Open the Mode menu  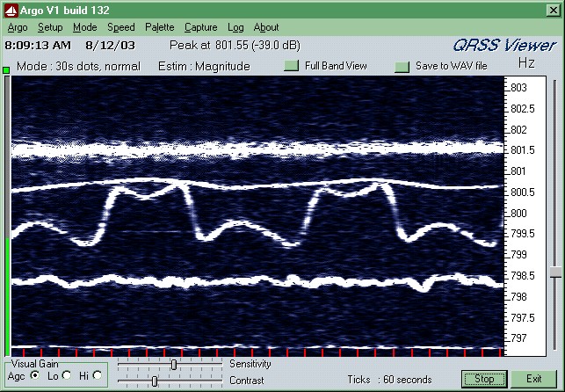[84, 27]
